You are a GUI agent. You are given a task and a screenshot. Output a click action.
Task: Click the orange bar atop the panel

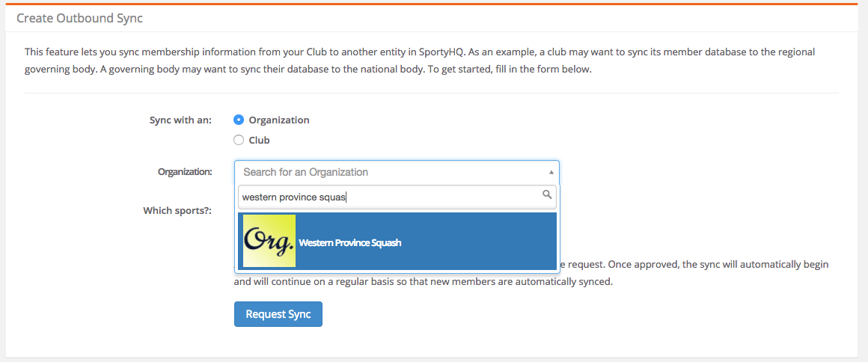point(432,4)
